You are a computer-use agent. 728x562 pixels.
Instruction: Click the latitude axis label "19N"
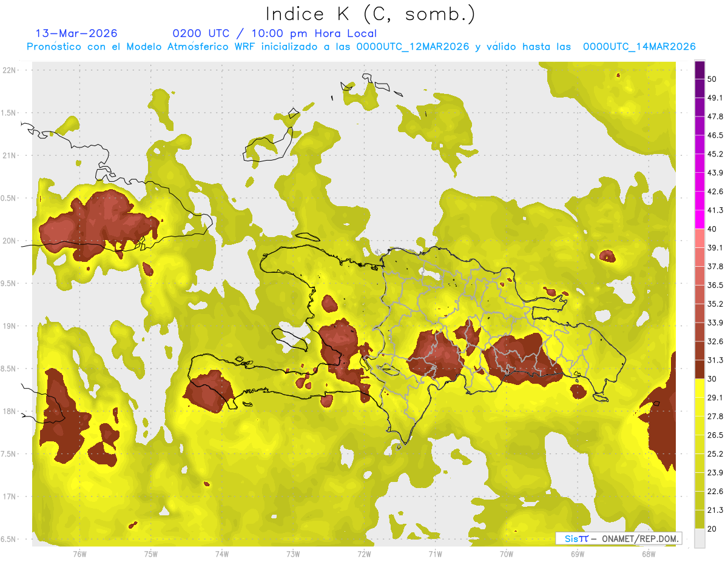point(10,326)
